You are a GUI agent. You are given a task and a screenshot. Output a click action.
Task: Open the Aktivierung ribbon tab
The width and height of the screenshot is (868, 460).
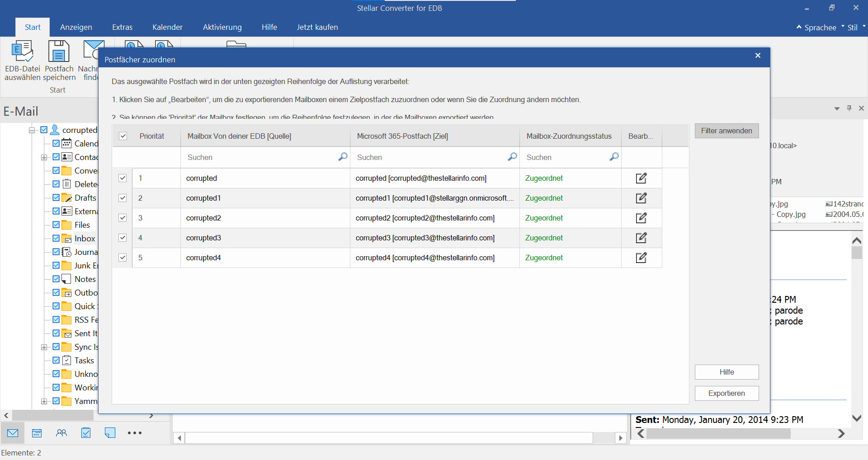(222, 27)
